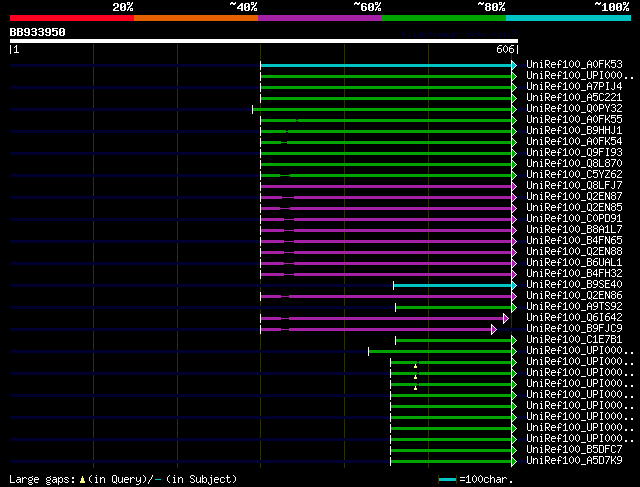The height and width of the screenshot is (487, 640).
Task: Select the UniRef100_Q8LFJ7 label
Action: (x=574, y=186)
